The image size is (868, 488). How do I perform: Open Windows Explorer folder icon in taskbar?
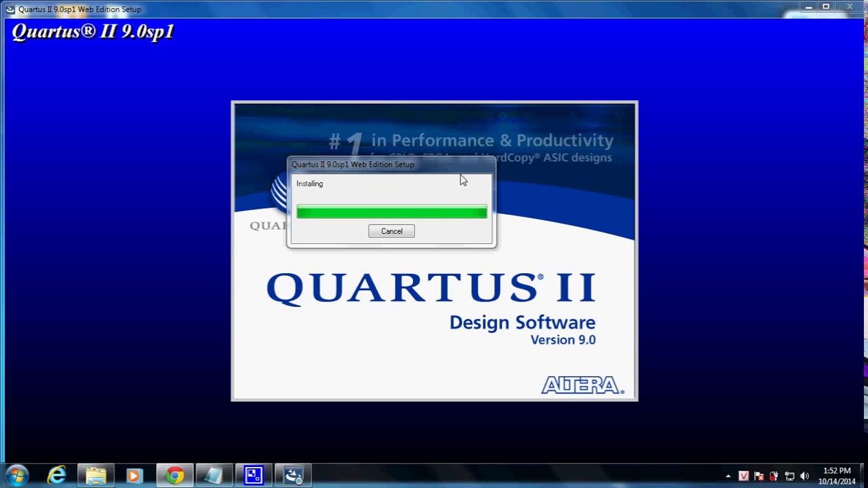tap(96, 476)
